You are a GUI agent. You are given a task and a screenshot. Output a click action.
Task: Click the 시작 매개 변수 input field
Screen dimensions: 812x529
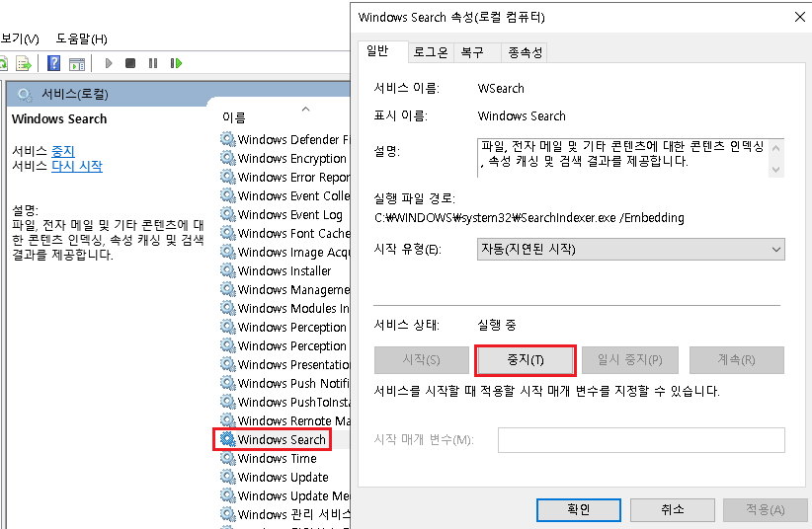pos(641,440)
